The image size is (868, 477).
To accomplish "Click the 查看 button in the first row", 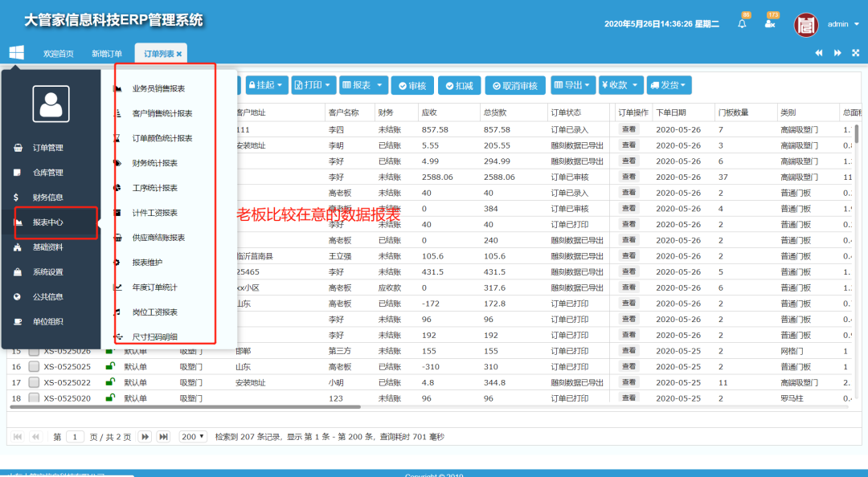I will click(628, 129).
